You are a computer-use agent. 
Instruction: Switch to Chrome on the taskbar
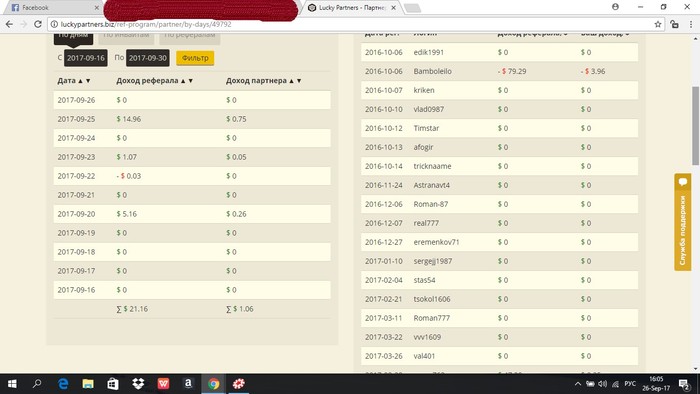pos(213,384)
